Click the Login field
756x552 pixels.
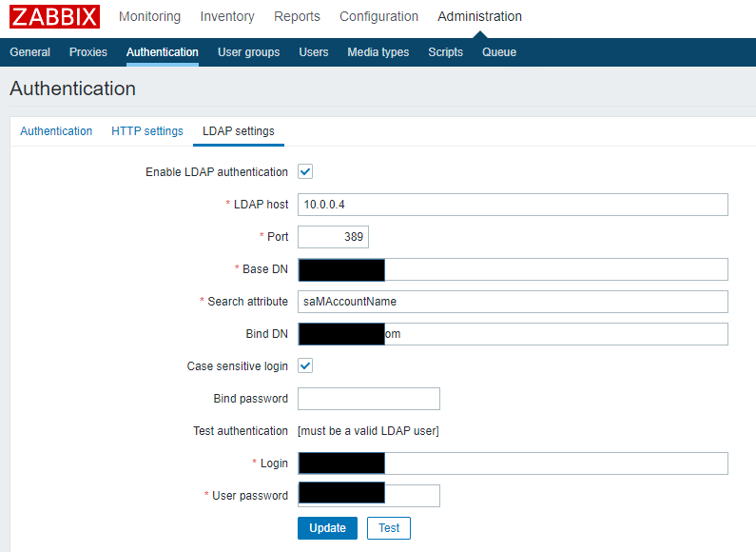tap(513, 463)
